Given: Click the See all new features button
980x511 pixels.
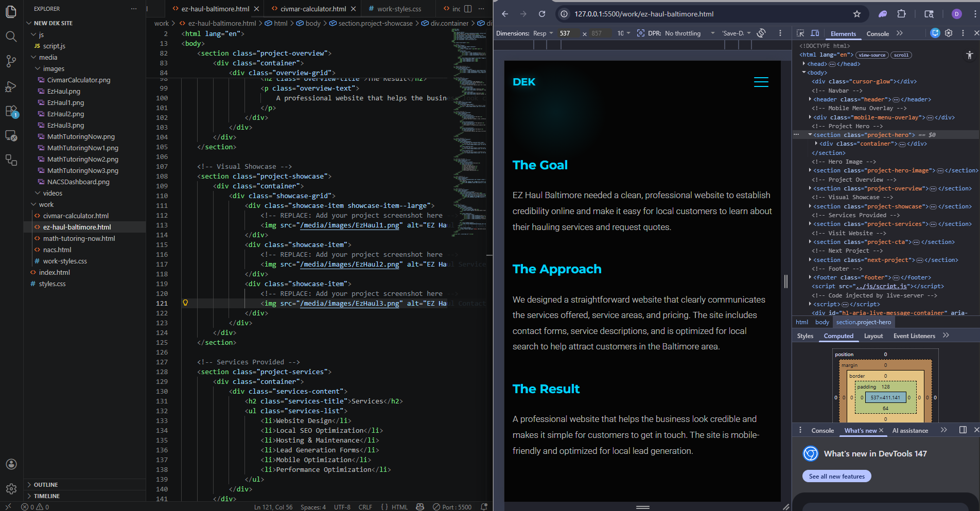Looking at the screenshot, I should (837, 477).
